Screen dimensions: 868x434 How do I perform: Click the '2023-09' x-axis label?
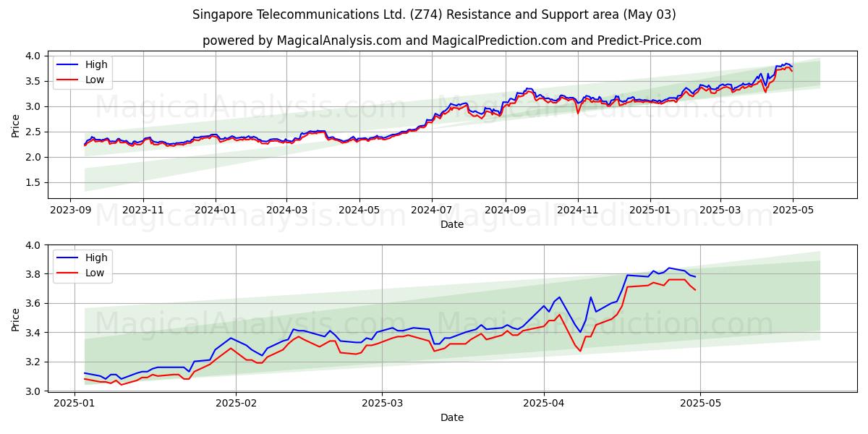[70, 210]
